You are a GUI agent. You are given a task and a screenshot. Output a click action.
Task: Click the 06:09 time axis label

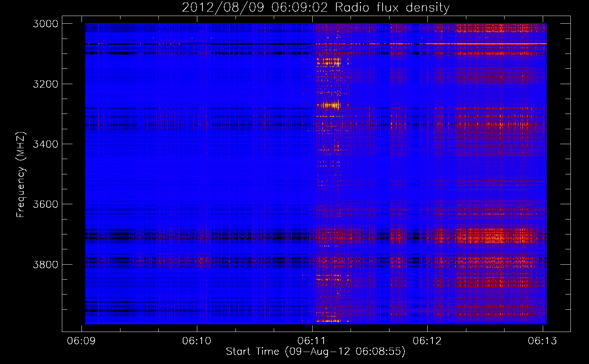82,341
